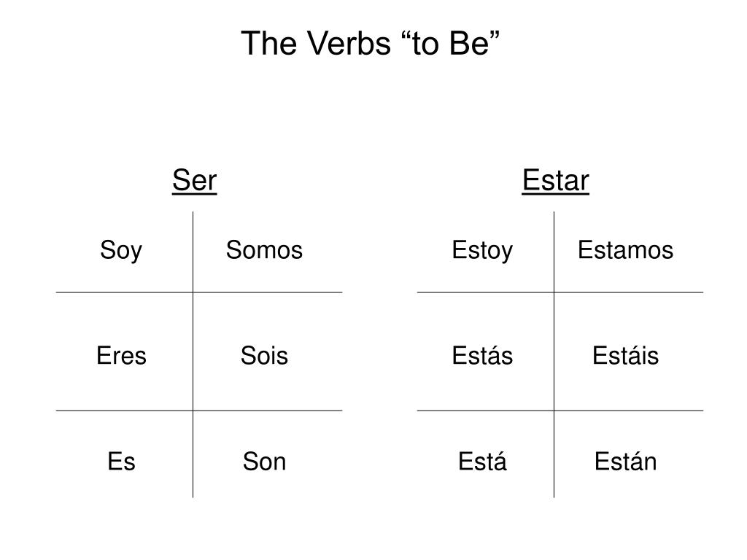Click the word 'Es' in the Ser table
Image resolution: width=747 pixels, height=560 pixels.
(121, 462)
